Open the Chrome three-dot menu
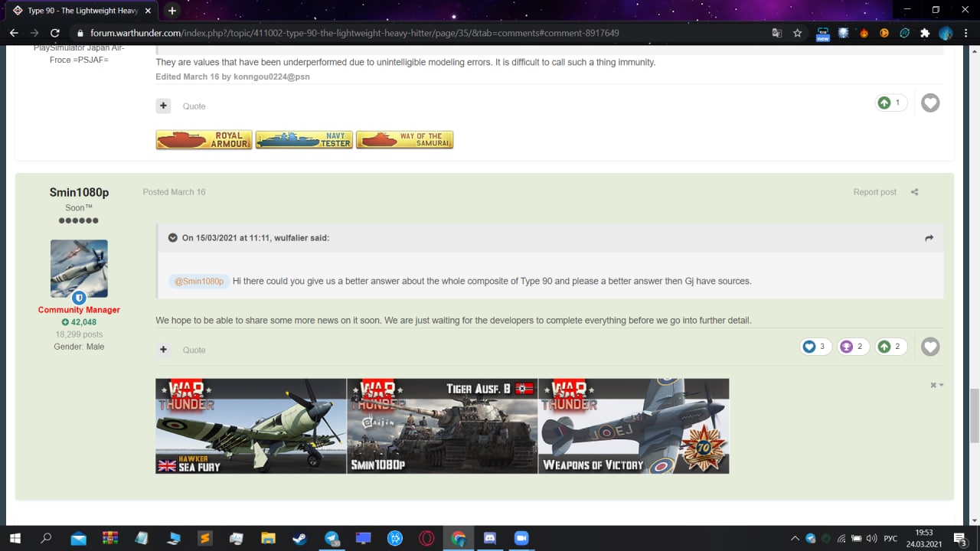 tap(965, 33)
